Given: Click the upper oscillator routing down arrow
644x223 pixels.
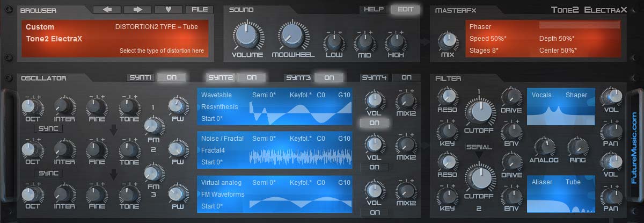Looking at the screenshot, I should click(x=113, y=130).
